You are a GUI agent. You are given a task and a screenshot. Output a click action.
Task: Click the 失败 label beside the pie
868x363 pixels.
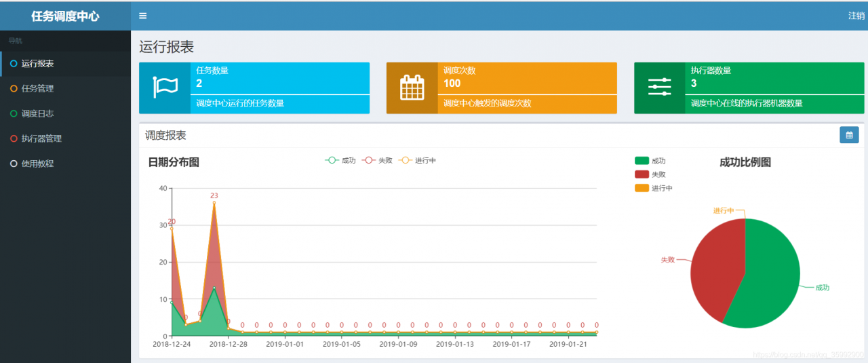pyautogui.click(x=668, y=260)
